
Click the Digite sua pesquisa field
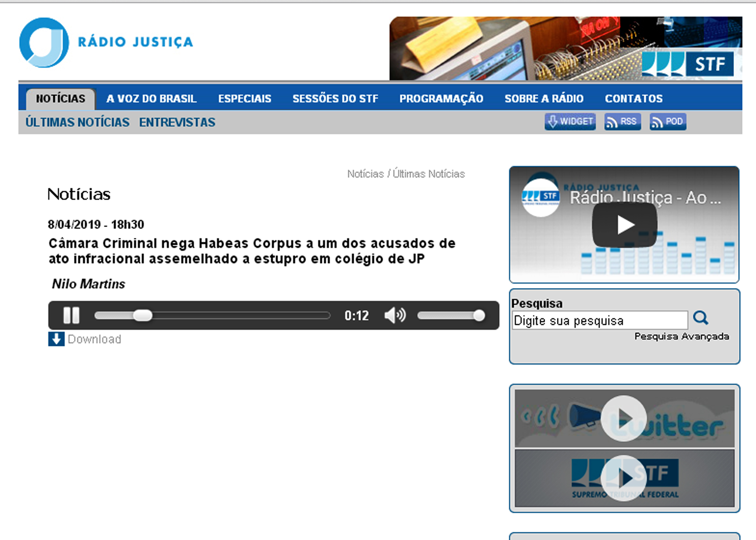[600, 321]
